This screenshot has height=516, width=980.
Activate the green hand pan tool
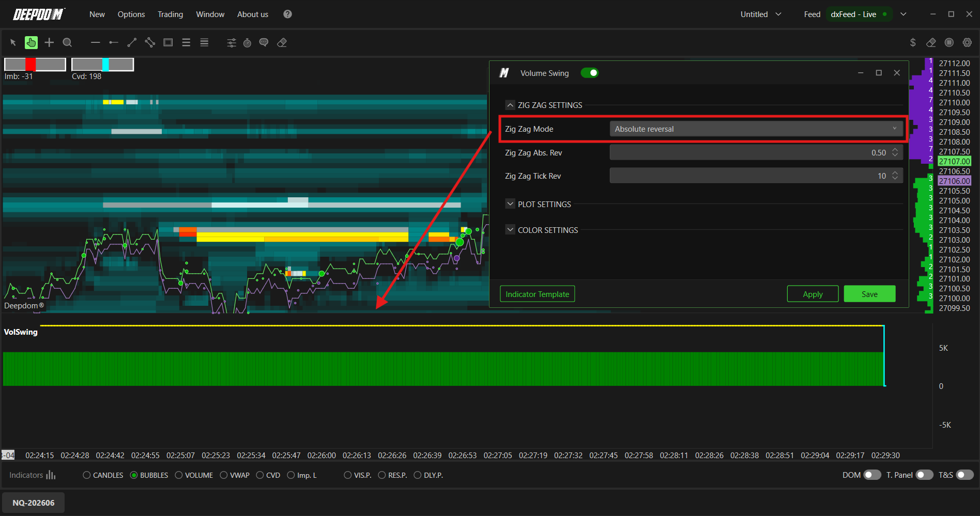pyautogui.click(x=31, y=43)
